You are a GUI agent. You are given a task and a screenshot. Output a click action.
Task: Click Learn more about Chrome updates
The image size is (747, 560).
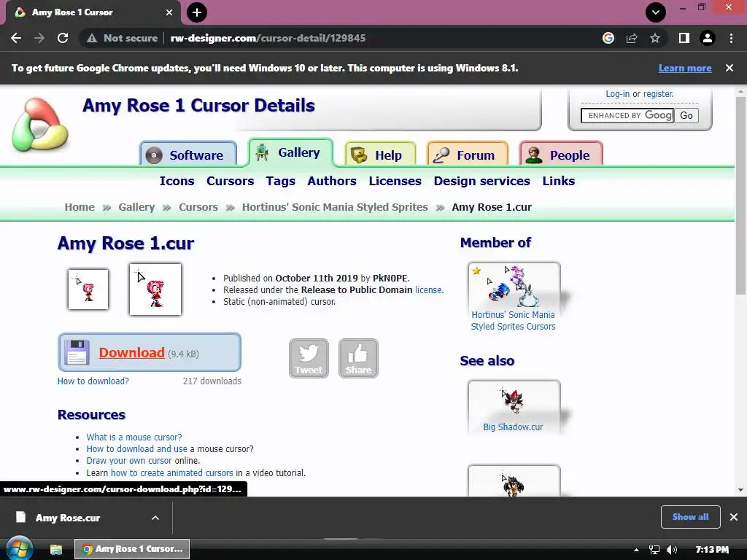point(685,68)
